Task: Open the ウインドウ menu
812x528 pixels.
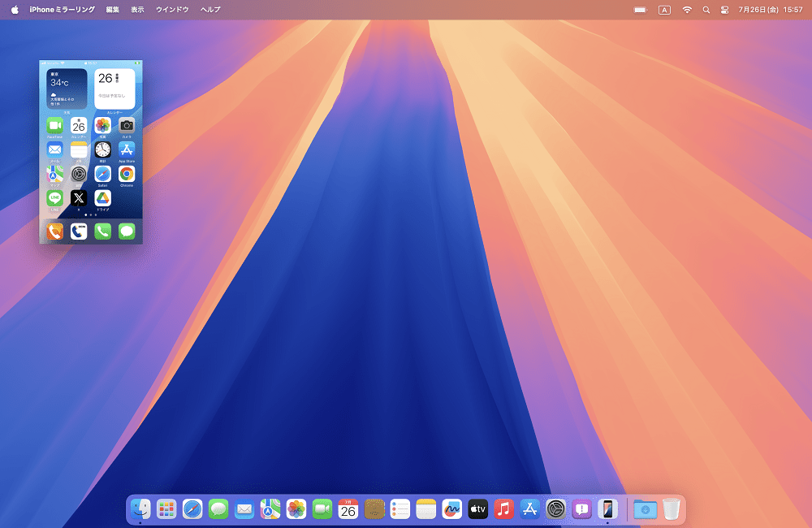Action: point(172,9)
